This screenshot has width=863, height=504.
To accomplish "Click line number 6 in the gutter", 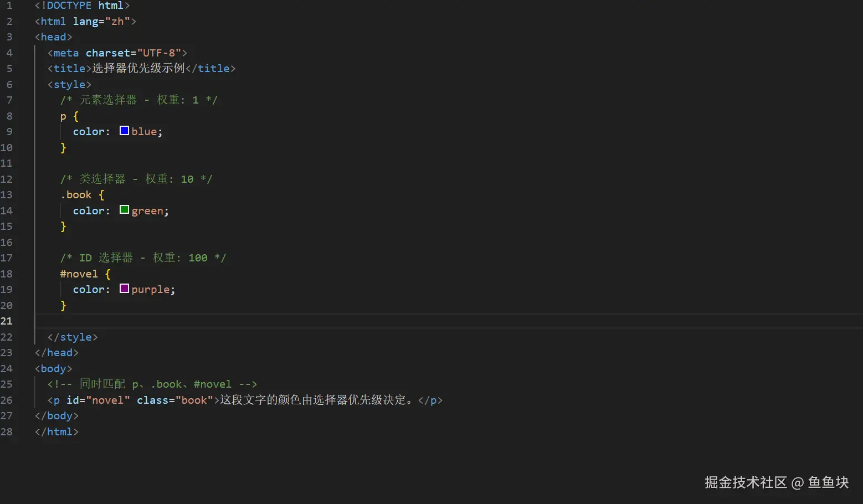I will tap(9, 85).
